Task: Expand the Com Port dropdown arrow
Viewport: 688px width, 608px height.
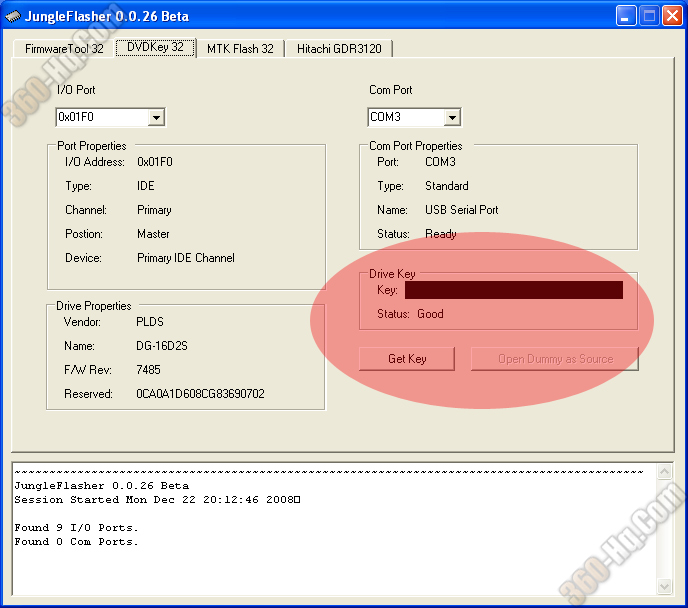Action: (452, 118)
